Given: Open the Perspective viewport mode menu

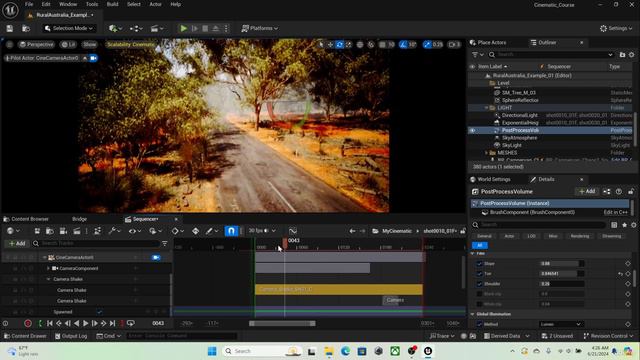Looking at the screenshot, I should pyautogui.click(x=36, y=44).
